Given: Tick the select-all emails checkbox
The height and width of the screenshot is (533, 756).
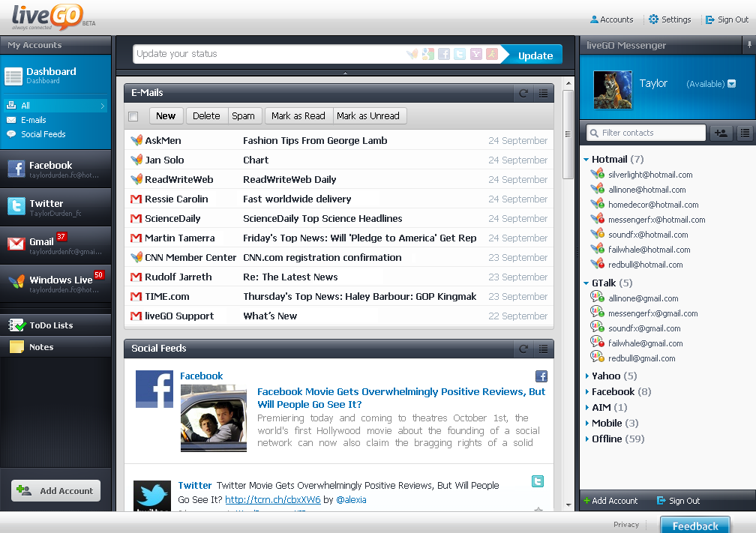Looking at the screenshot, I should 133,116.
